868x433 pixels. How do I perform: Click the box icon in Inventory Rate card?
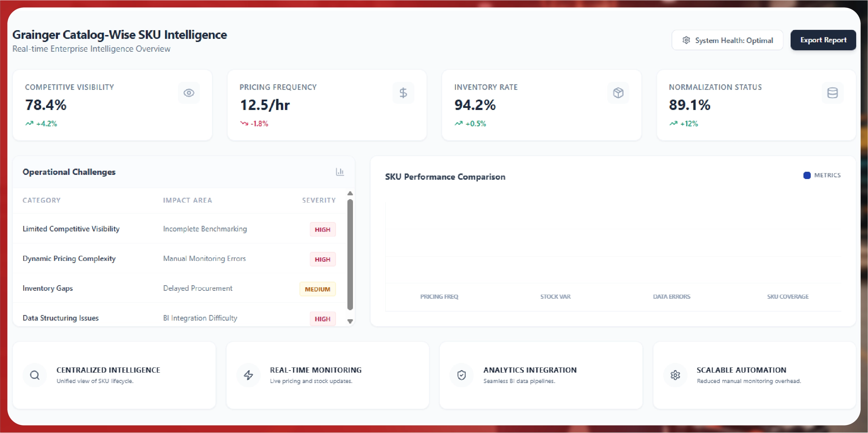[x=618, y=93]
